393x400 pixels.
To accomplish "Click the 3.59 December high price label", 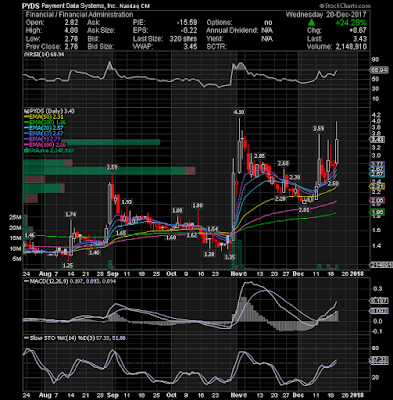I will (x=318, y=128).
